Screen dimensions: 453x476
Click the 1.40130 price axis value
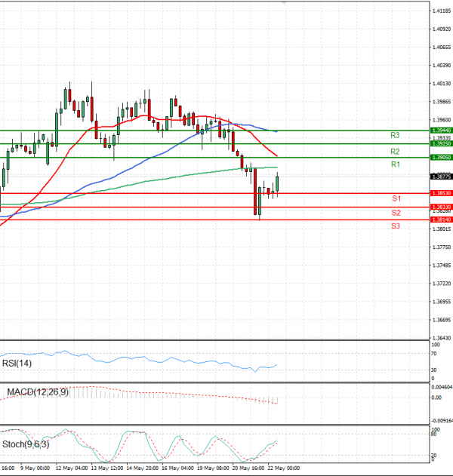click(442, 84)
